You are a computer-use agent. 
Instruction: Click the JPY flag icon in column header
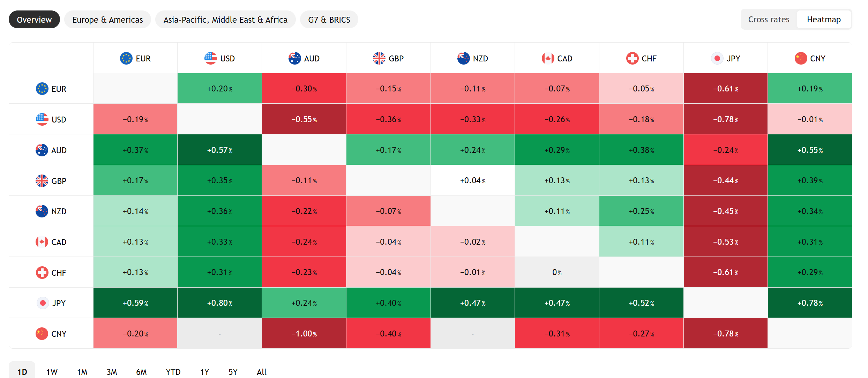pos(717,58)
